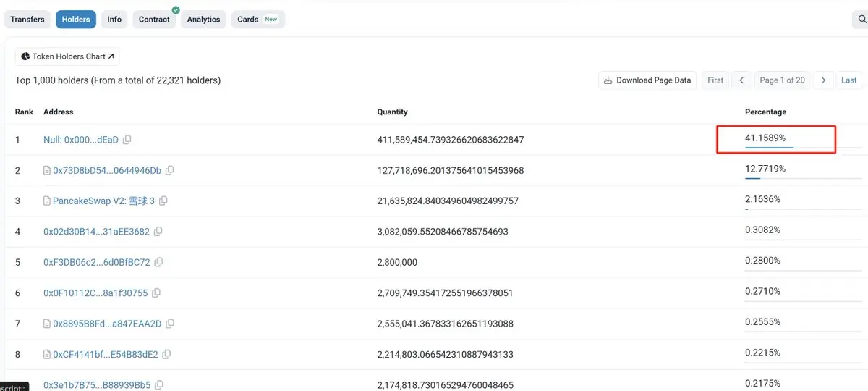Open the Transfers tab
The height and width of the screenshot is (391, 868).
click(27, 20)
